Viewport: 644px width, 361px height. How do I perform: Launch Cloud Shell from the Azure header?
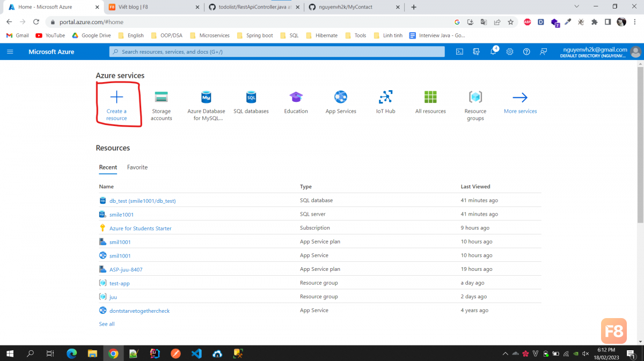pos(459,51)
